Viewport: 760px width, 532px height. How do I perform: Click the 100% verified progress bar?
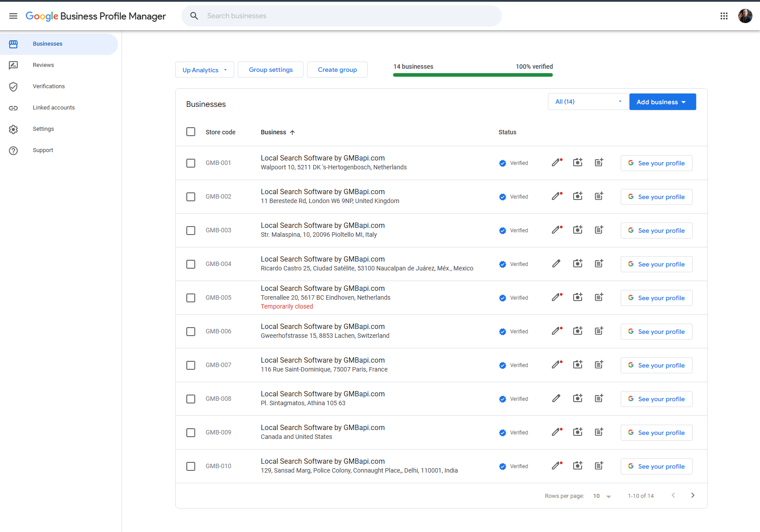(473, 75)
